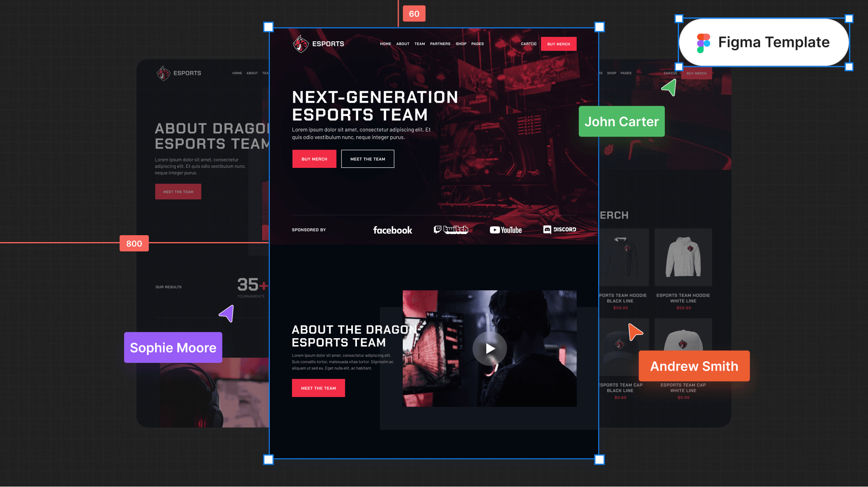Select the ESPORTS TEAM HOODIE BLACK LINE thumbnail
The width and height of the screenshot is (868, 487).
click(622, 257)
